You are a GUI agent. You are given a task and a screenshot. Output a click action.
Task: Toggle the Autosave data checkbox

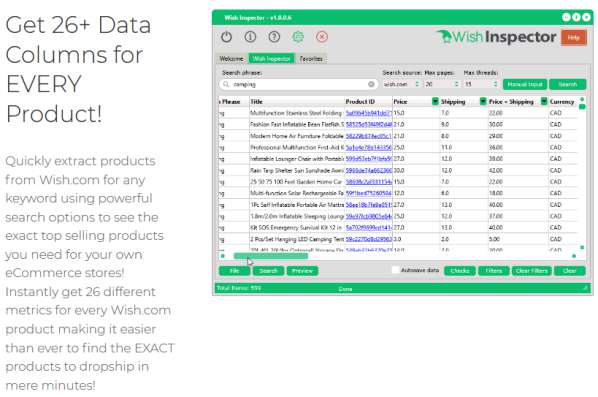pyautogui.click(x=395, y=270)
